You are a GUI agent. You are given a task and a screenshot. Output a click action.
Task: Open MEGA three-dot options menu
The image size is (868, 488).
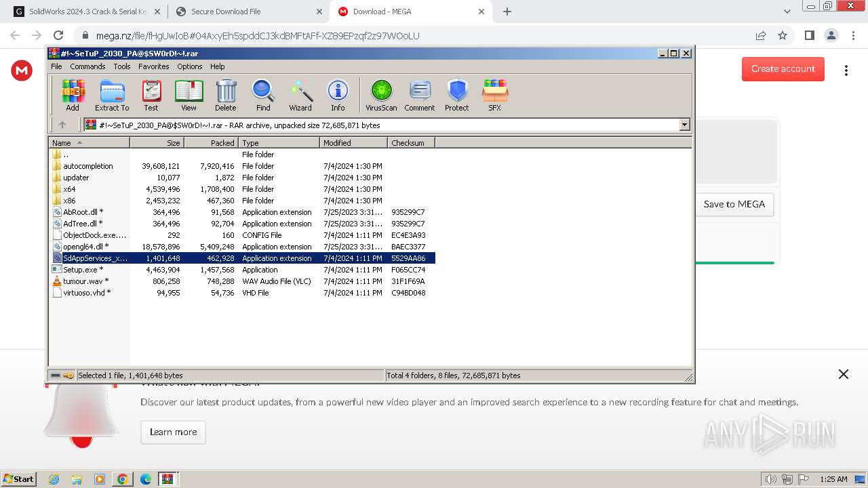[x=846, y=70]
